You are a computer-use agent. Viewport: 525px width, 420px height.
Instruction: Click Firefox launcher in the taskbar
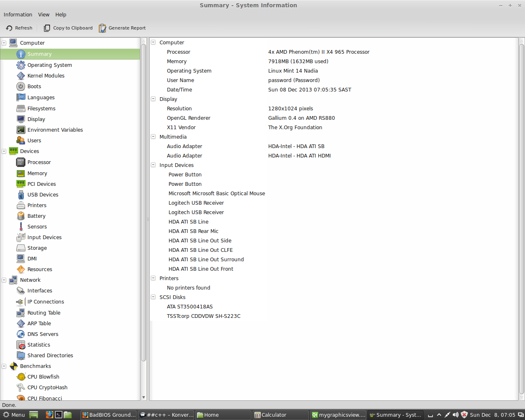(49, 415)
